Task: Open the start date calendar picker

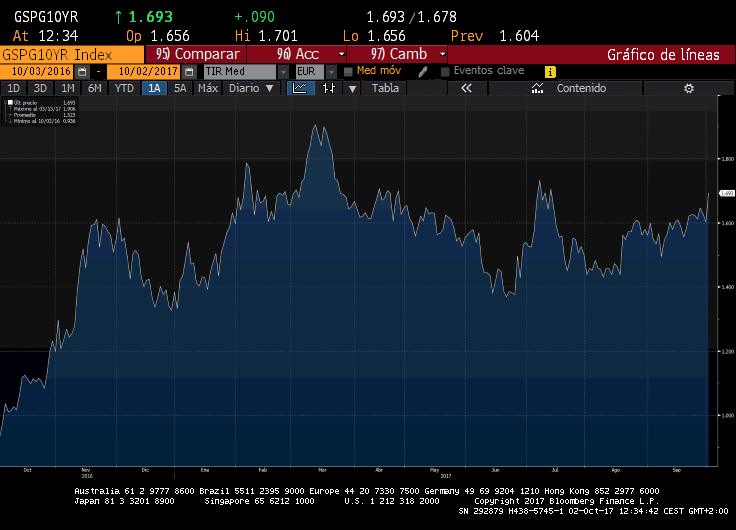Action: (x=82, y=72)
